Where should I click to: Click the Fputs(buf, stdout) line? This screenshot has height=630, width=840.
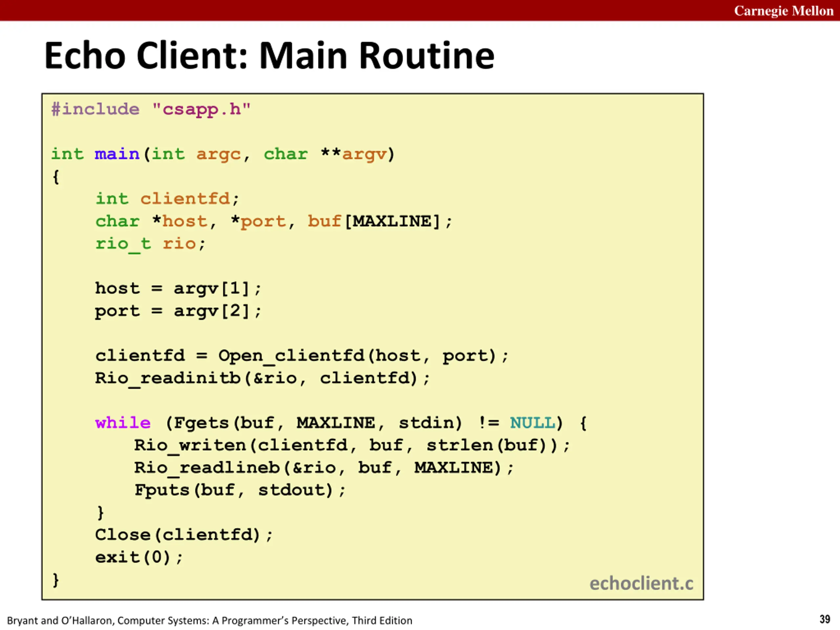coord(240,490)
